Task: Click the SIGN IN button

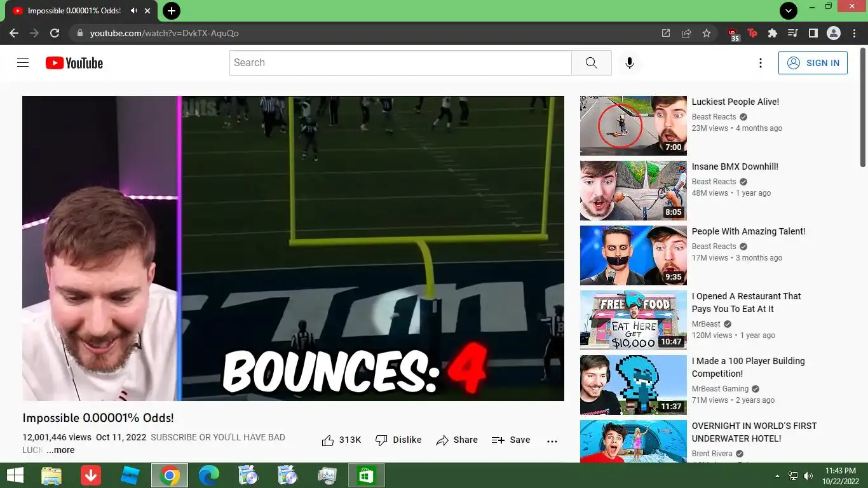Action: tap(813, 63)
